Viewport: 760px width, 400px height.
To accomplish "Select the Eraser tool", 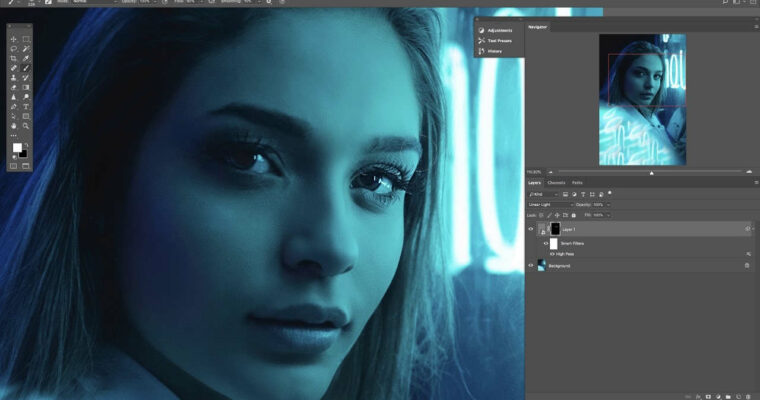I will (x=14, y=87).
